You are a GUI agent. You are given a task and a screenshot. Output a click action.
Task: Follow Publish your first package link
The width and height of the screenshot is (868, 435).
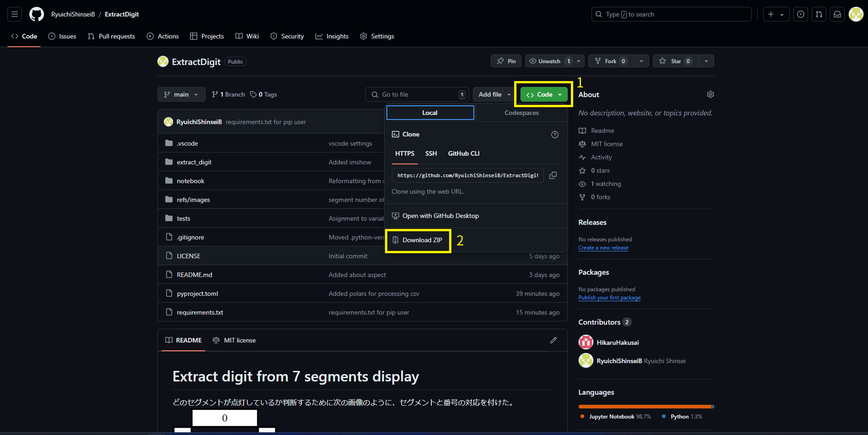tap(609, 298)
